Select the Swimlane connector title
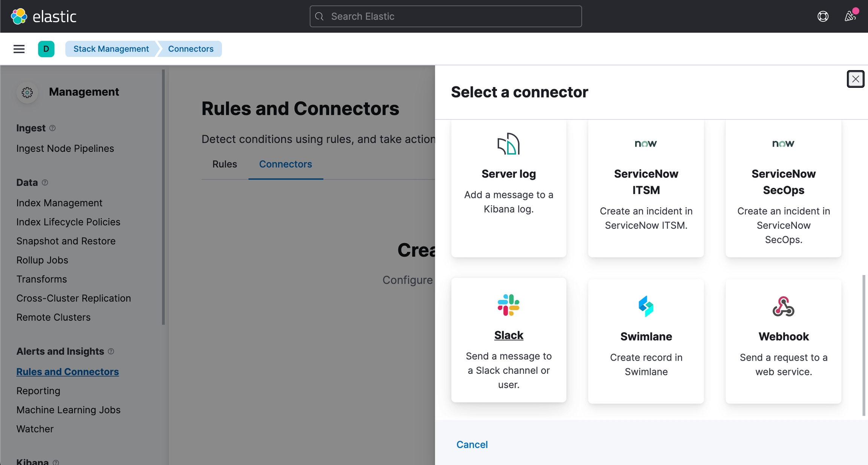Image resolution: width=868 pixels, height=465 pixels. pos(646,337)
